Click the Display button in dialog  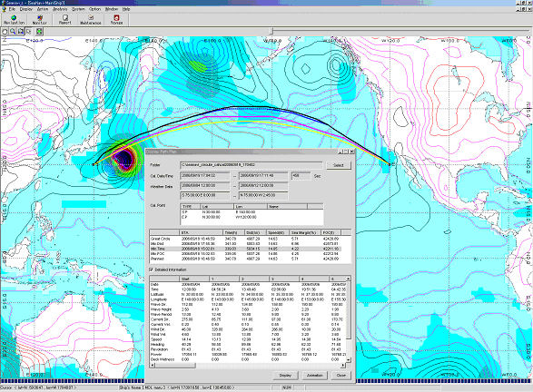coord(285,376)
